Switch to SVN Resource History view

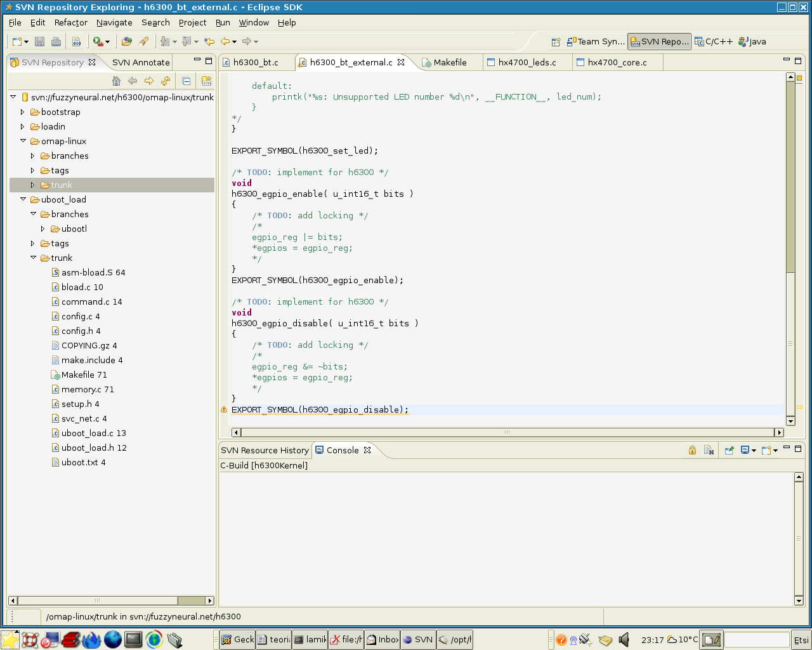pyautogui.click(x=265, y=450)
